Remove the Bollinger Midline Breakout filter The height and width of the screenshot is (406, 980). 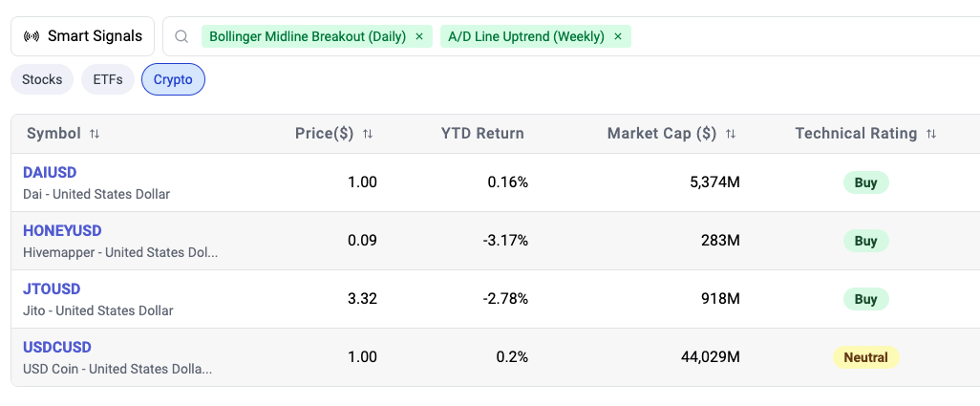tap(418, 36)
